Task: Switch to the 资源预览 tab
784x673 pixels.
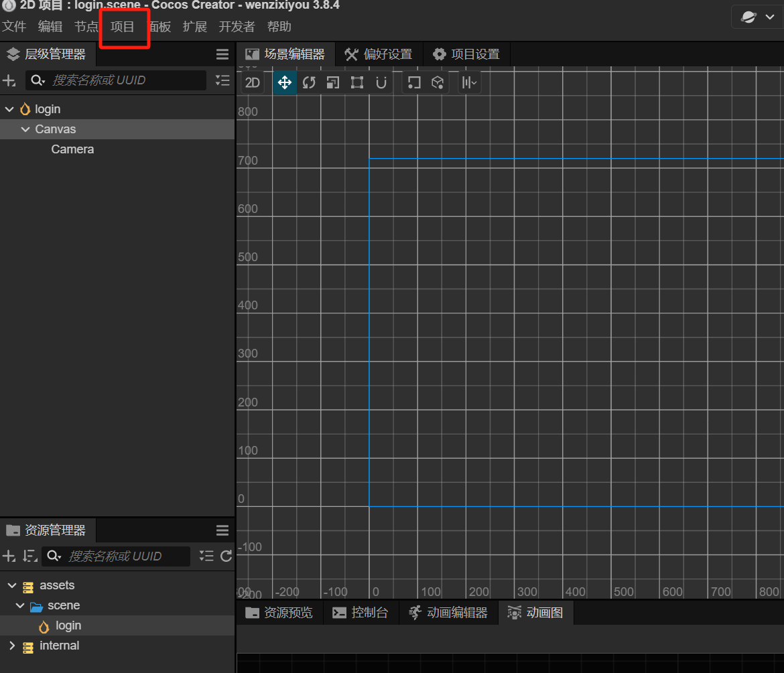Action: pos(279,613)
